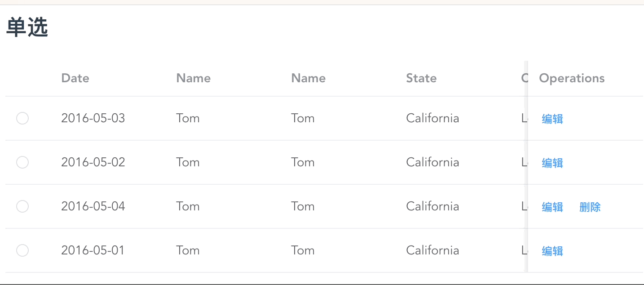The height and width of the screenshot is (285, 644).
Task: Click the State column header
Action: click(x=421, y=78)
